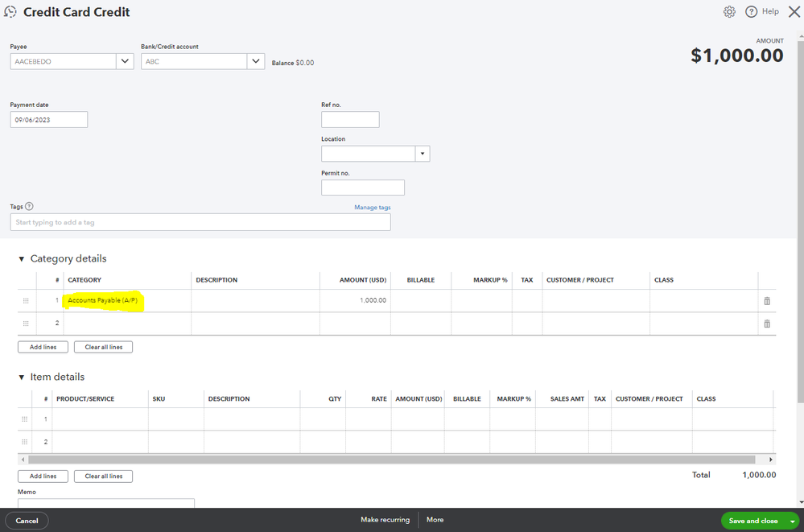Image resolution: width=804 pixels, height=532 pixels.
Task: Click the Rate cell of item line 1
Action: coord(368,419)
